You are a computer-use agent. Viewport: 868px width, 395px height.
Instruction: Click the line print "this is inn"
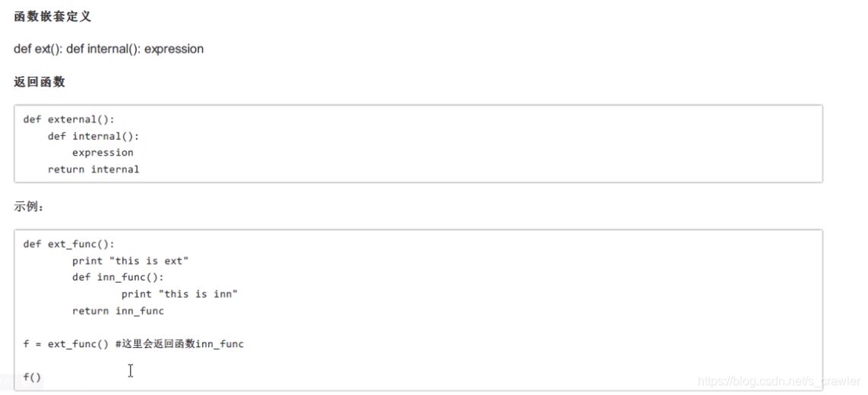tap(180, 294)
